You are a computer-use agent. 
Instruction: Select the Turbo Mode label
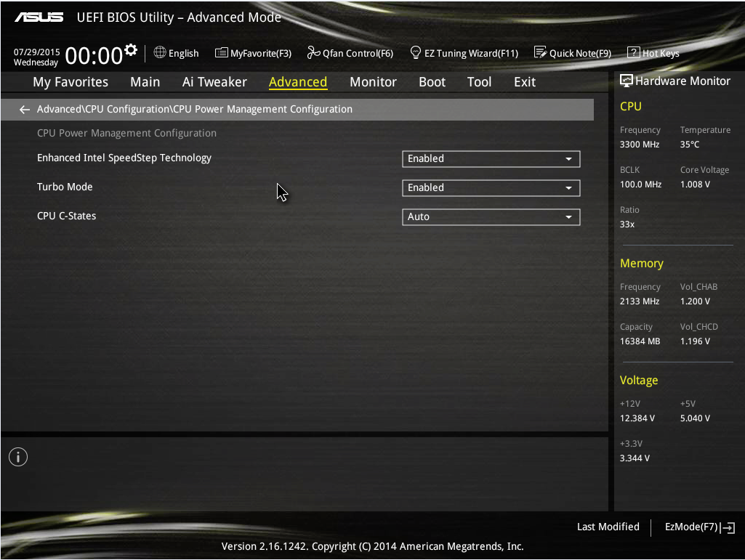[65, 187]
